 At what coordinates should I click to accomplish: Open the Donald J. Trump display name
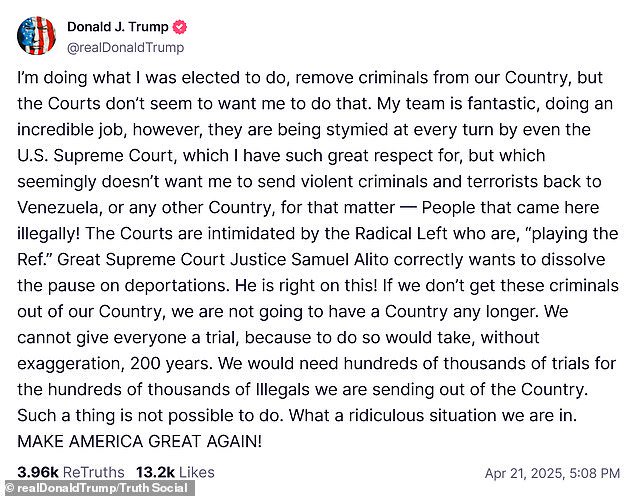[118, 27]
